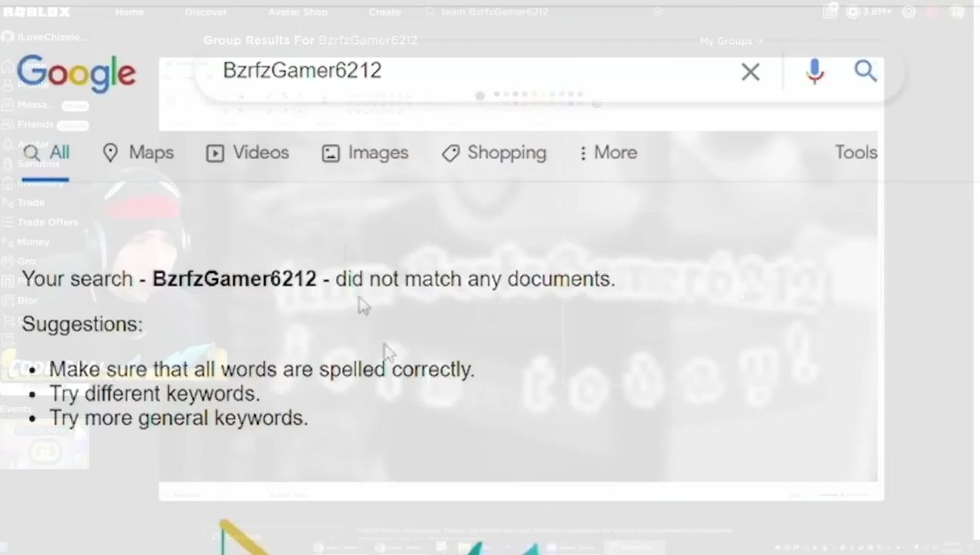Open Roblox Discover page
This screenshot has width=980, height=555.
point(206,12)
